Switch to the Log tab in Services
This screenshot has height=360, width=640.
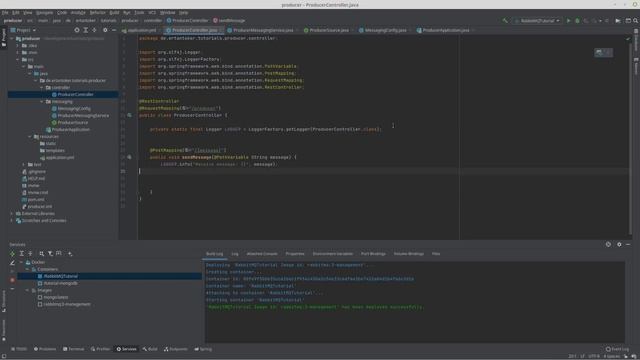coord(235,254)
